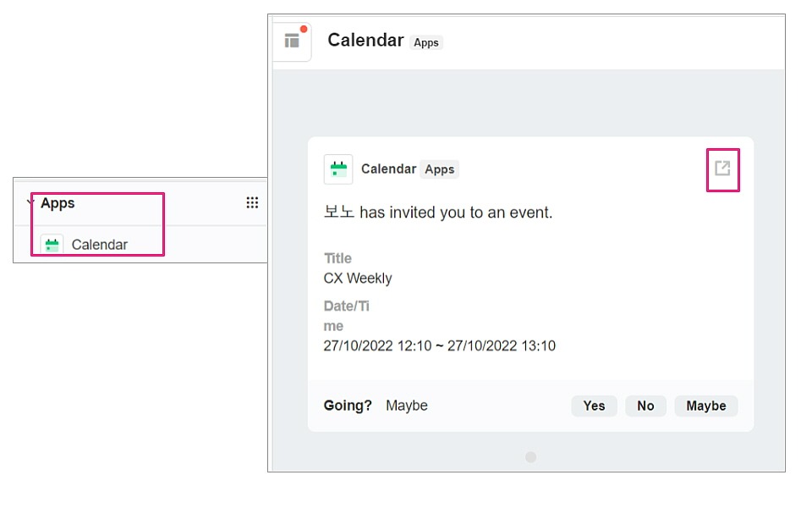812x508 pixels.
Task: Click the Calendar title in the header
Action: (365, 40)
